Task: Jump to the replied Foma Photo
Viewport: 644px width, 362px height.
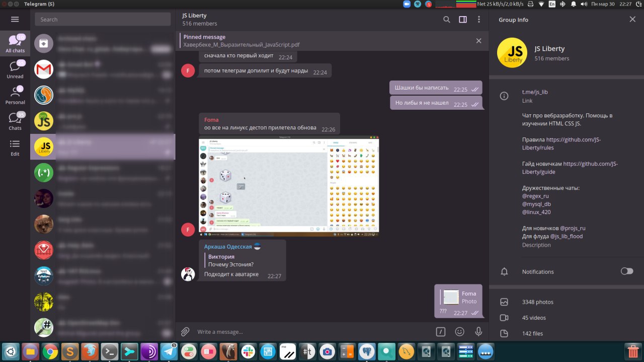Action: click(459, 297)
